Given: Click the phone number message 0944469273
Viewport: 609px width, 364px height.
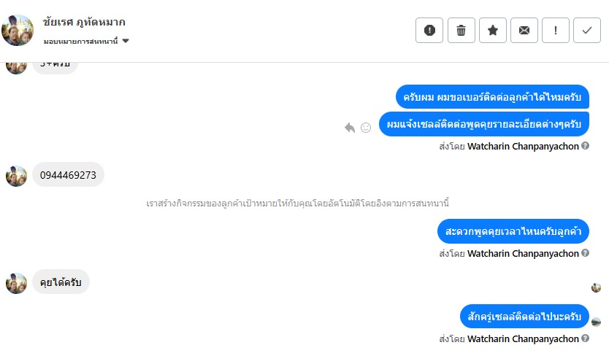Looking at the screenshot, I should click(69, 175).
